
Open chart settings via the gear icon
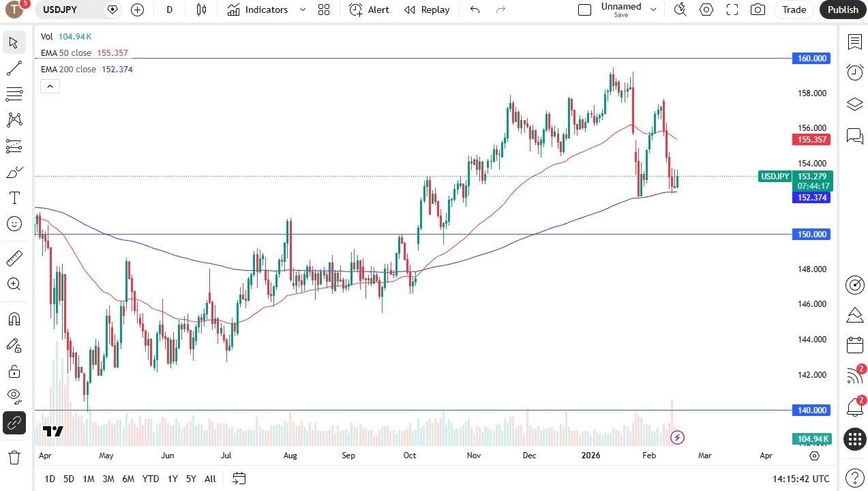[706, 10]
